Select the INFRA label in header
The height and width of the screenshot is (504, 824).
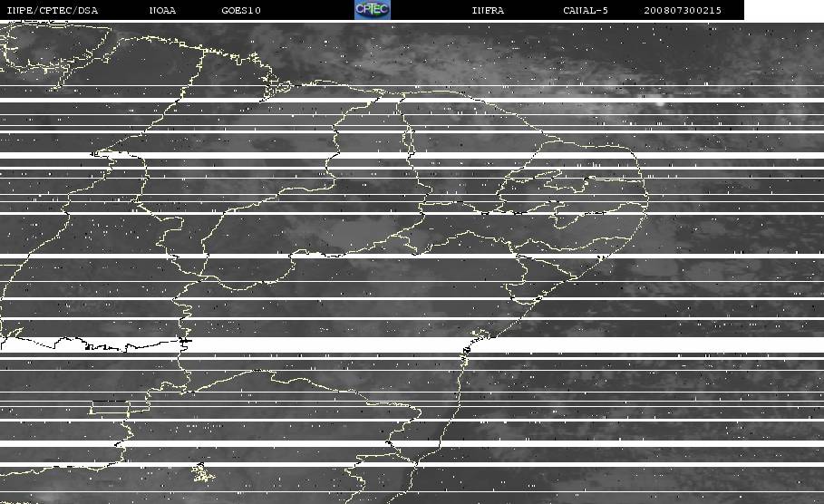[x=488, y=10]
